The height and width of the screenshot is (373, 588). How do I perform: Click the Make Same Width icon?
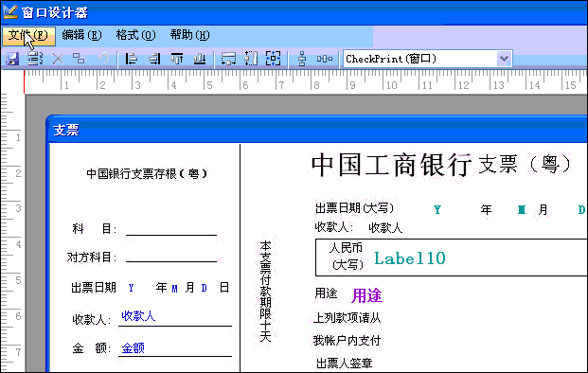228,59
